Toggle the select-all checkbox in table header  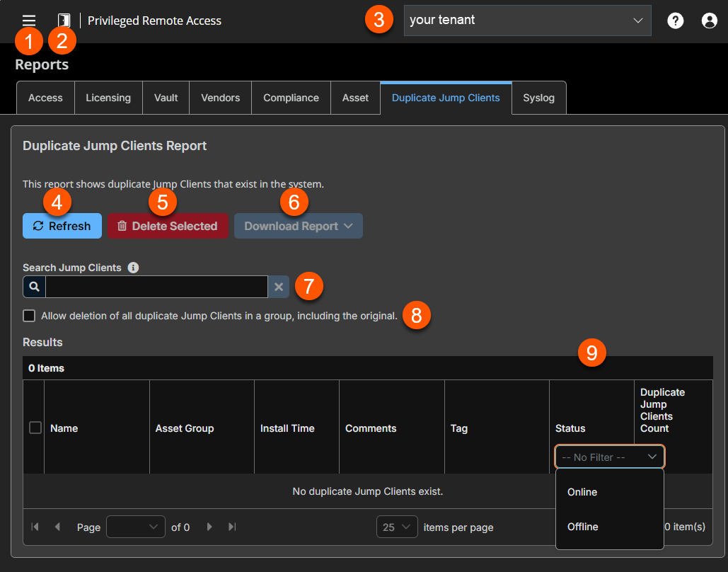pos(35,428)
